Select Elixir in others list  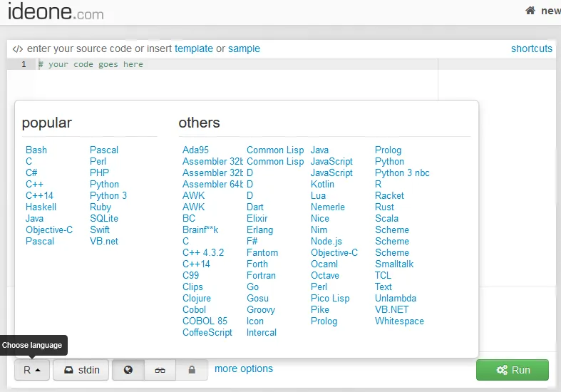coord(257,219)
